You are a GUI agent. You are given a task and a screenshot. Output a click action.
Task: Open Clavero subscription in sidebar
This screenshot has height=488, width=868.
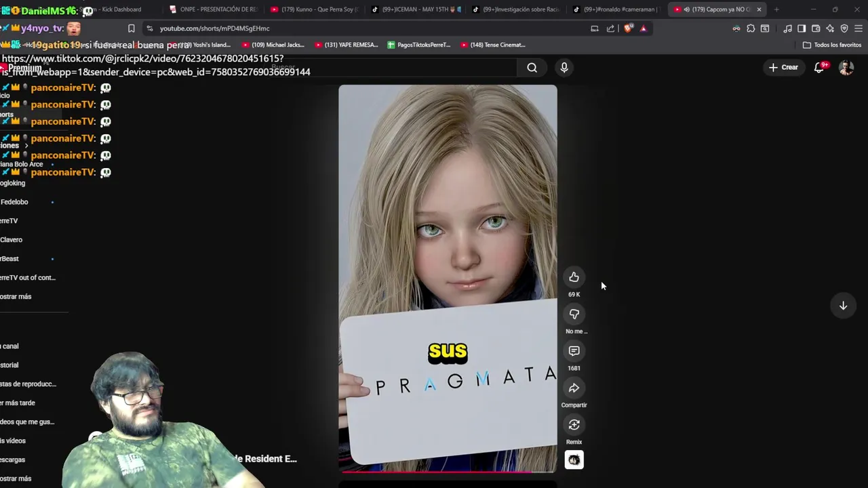[x=12, y=240]
